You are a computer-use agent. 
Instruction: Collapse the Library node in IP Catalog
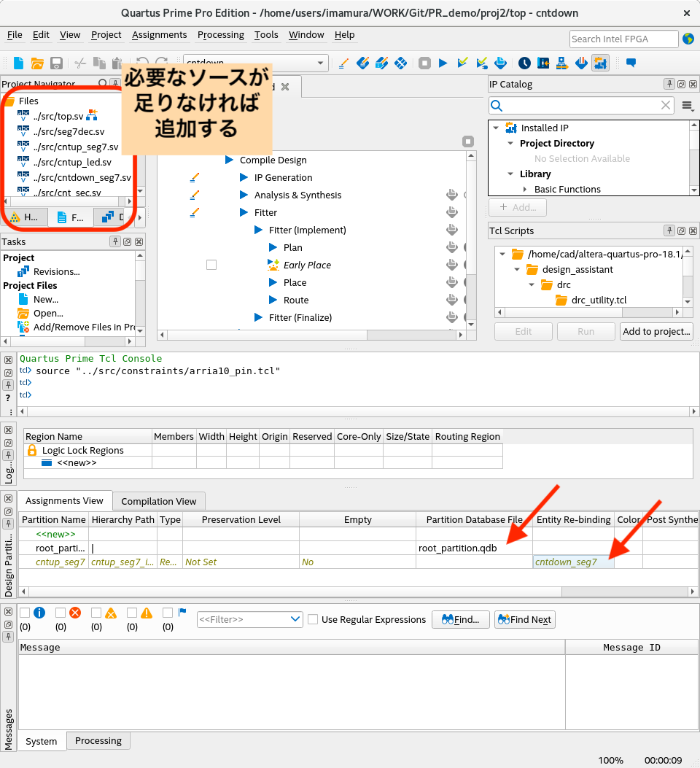point(510,174)
